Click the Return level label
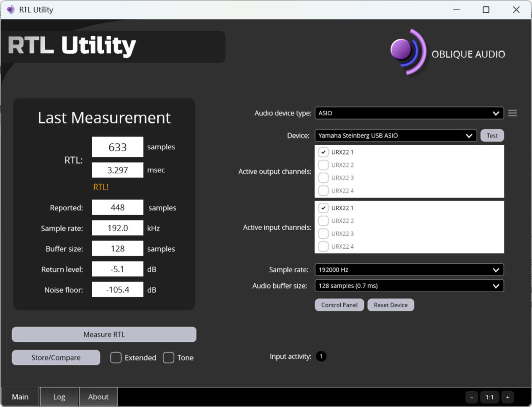The height and width of the screenshot is (407, 532). click(x=62, y=270)
